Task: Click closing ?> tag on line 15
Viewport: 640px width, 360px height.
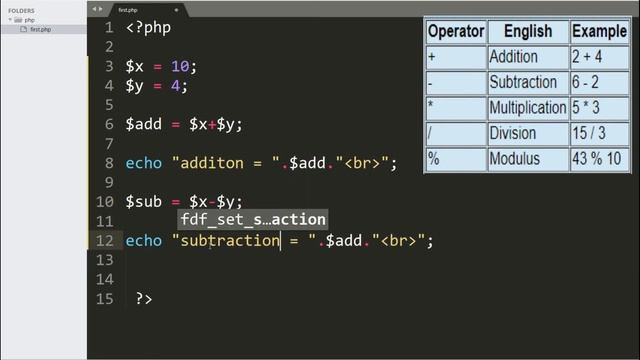Action: coord(144,299)
